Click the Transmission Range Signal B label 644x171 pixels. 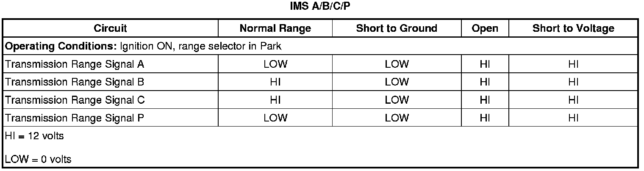click(74, 82)
